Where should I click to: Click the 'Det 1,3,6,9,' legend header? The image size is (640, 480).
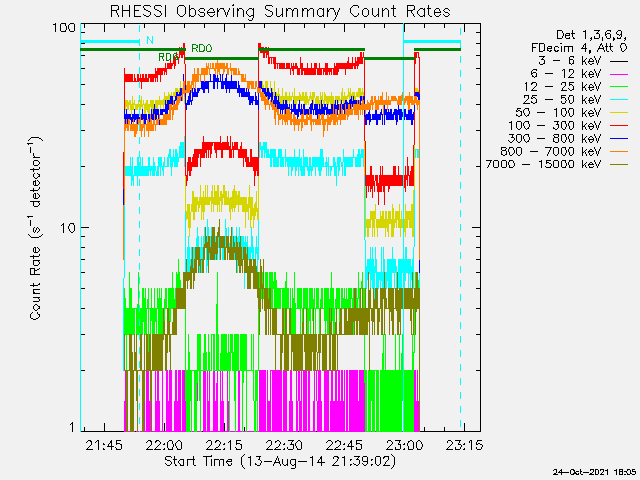point(591,35)
